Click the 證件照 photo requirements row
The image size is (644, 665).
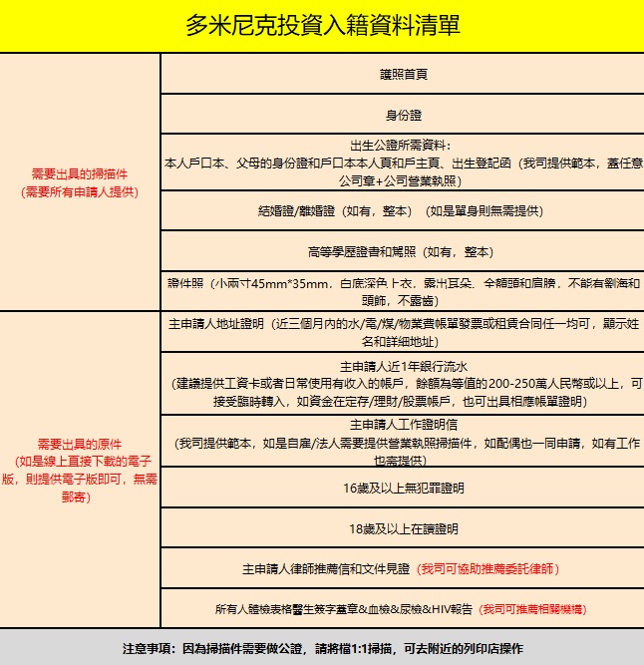[x=403, y=291]
